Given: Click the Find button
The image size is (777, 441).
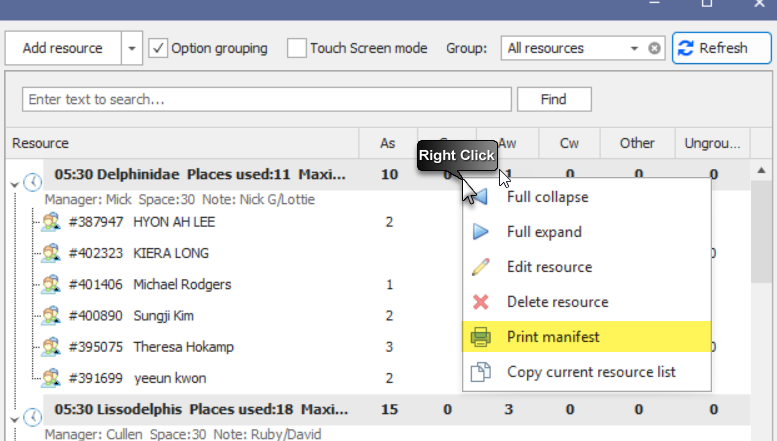Looking at the screenshot, I should [554, 99].
